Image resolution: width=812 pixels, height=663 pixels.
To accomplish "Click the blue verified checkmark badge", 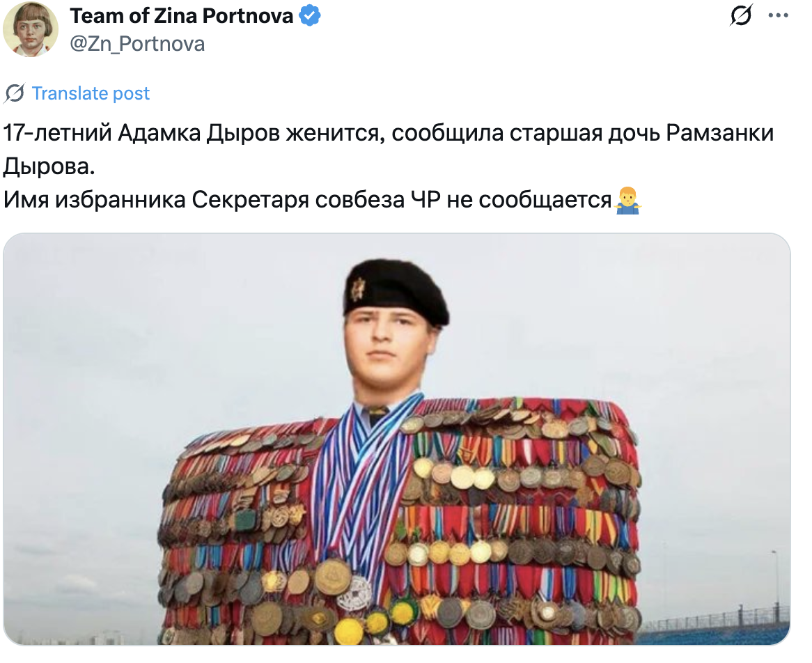I will [x=310, y=16].
